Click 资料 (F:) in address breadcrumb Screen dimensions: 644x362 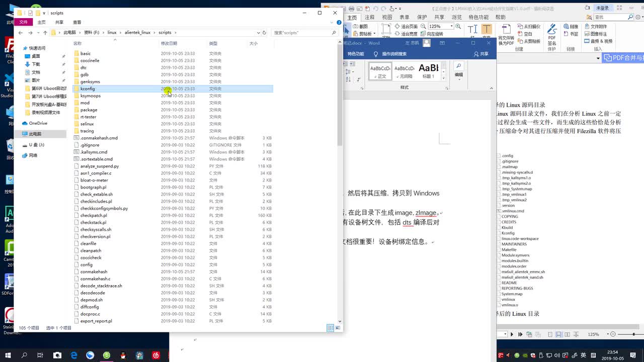pos(92,33)
